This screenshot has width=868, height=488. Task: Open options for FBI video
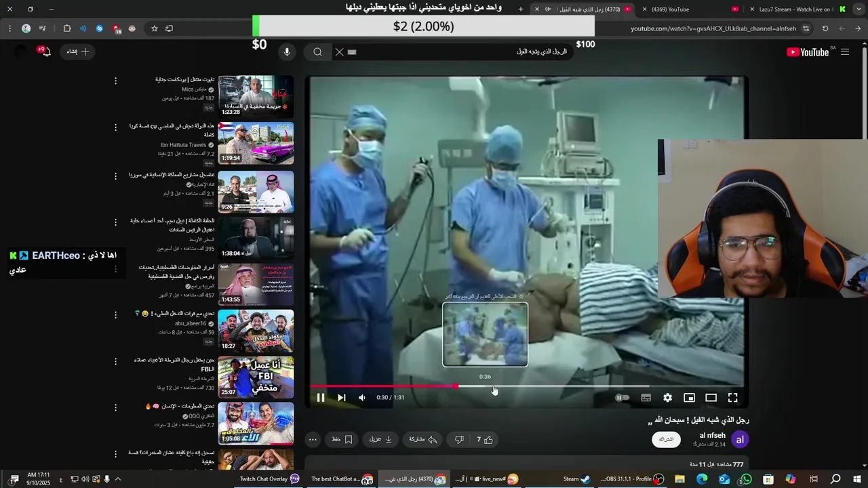click(x=115, y=361)
